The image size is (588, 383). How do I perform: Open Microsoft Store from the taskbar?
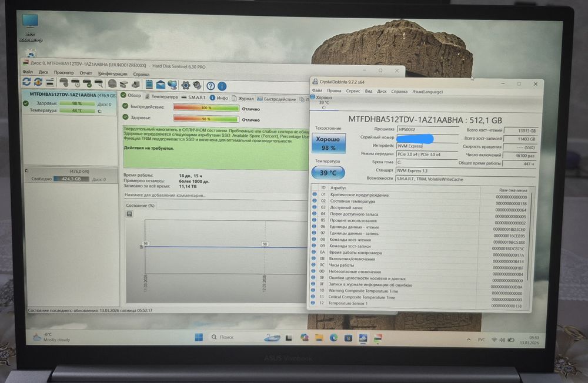point(348,338)
